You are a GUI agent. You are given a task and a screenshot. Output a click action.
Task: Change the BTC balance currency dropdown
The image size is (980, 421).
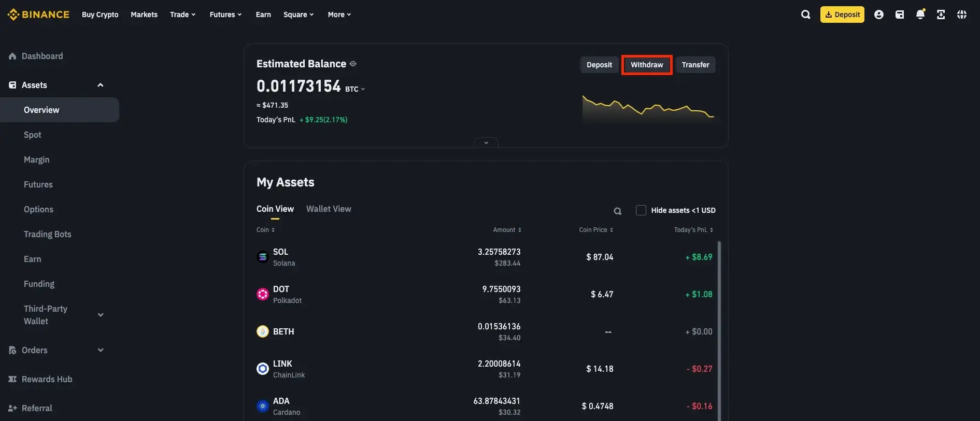click(355, 89)
